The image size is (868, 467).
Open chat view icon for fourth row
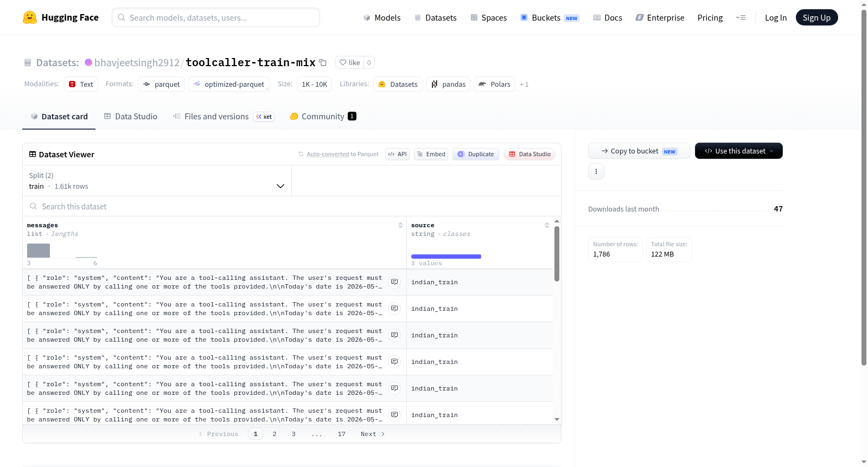(394, 362)
